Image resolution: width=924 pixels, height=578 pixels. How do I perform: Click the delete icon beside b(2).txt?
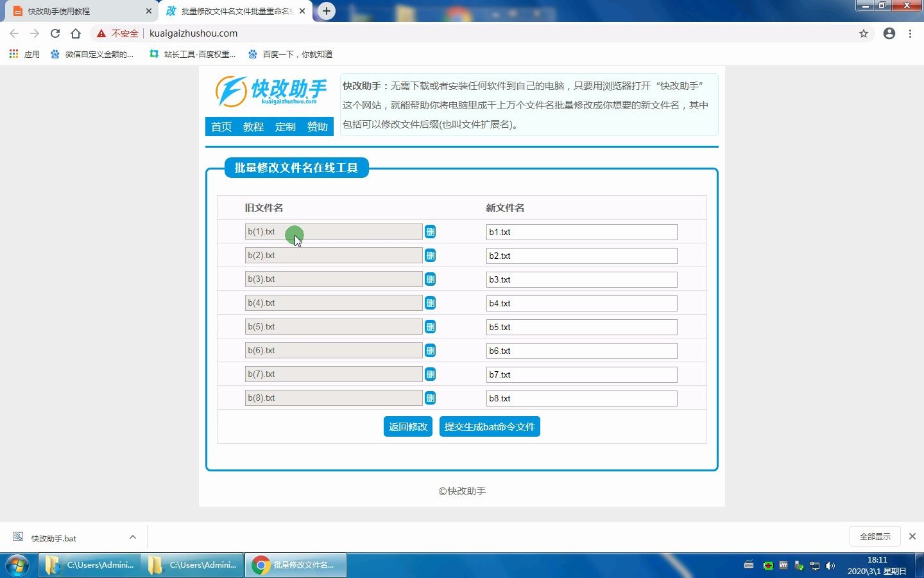click(430, 256)
